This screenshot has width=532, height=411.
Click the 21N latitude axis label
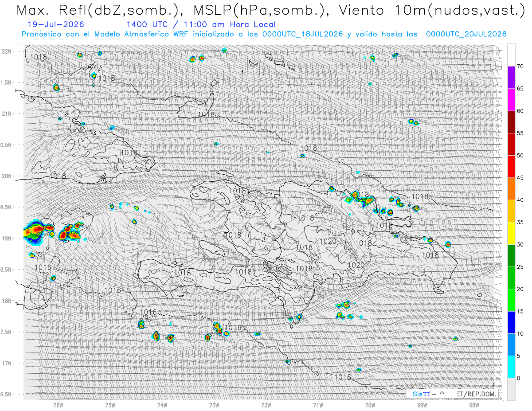pyautogui.click(x=8, y=114)
